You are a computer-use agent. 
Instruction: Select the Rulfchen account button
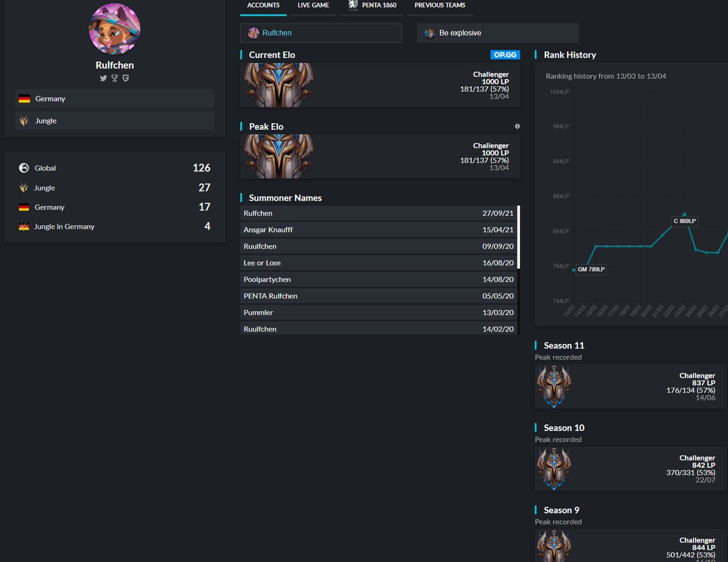(x=321, y=33)
